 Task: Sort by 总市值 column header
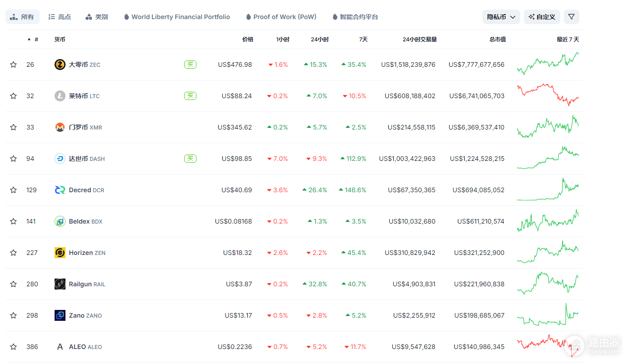497,40
